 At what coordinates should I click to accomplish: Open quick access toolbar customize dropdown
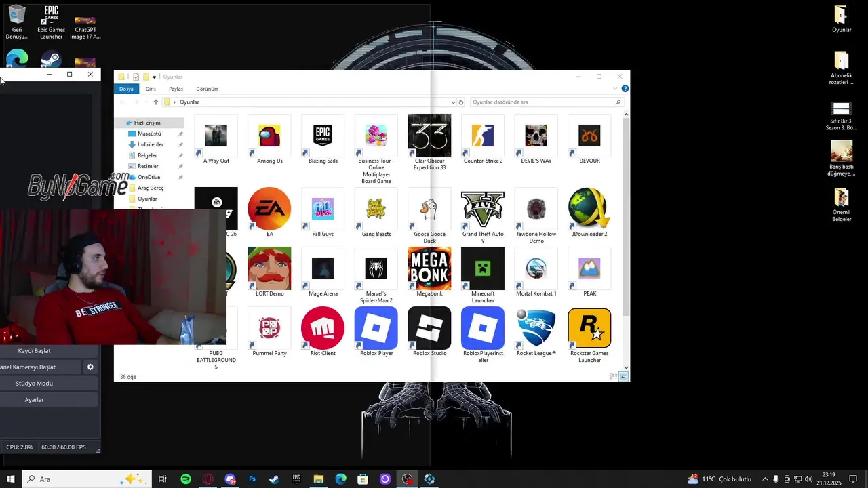[155, 77]
